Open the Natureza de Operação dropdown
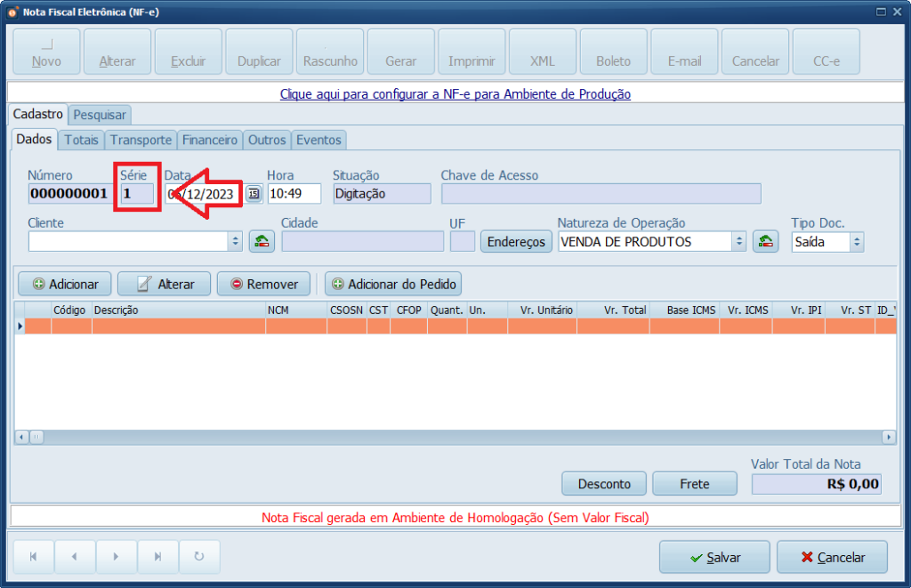Image resolution: width=911 pixels, height=588 pixels. (738, 241)
